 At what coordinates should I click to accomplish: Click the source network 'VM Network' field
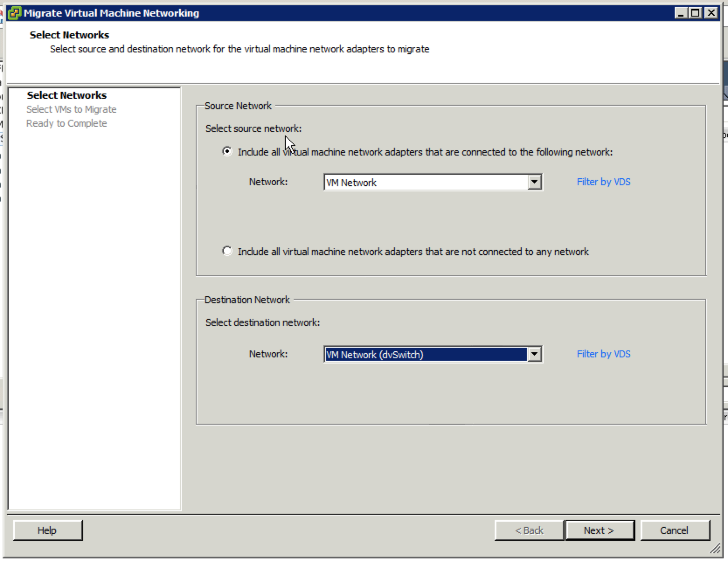click(x=425, y=182)
